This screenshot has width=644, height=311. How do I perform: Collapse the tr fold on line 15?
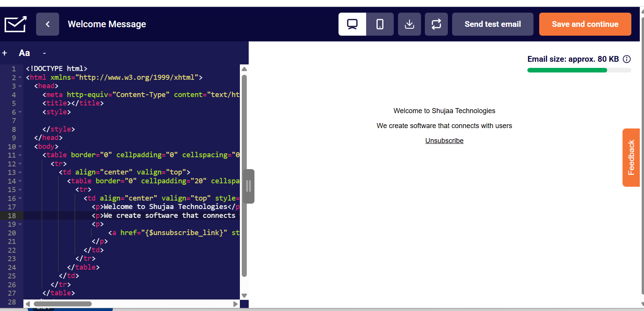20,190
